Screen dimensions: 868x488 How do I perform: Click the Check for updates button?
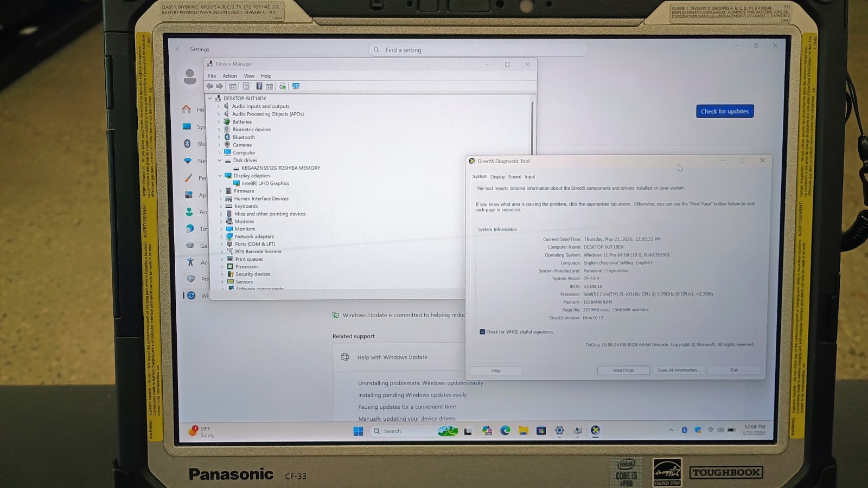pos(725,111)
